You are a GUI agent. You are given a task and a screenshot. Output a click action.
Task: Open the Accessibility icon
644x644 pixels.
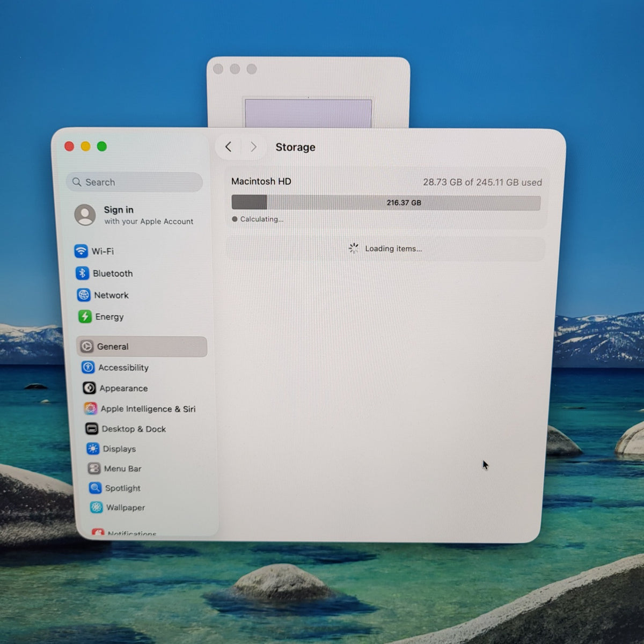[x=88, y=367]
